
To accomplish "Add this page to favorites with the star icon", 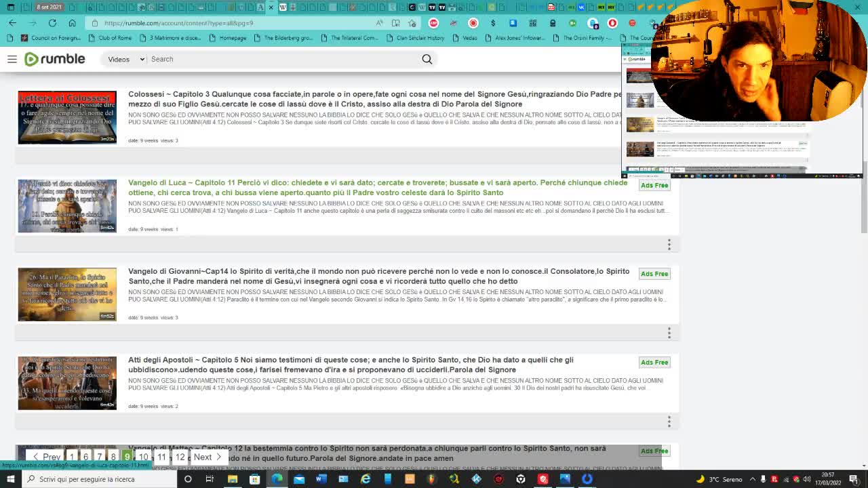I will click(412, 23).
